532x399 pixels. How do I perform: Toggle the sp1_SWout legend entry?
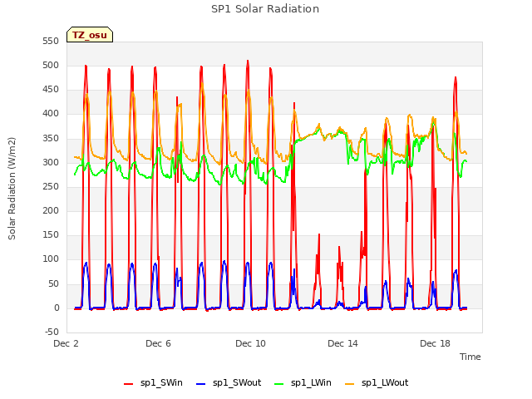229,383
